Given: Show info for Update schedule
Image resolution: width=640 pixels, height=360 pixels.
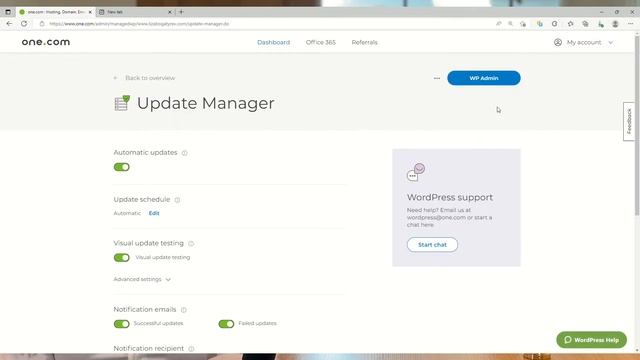Looking at the screenshot, I should [x=177, y=200].
